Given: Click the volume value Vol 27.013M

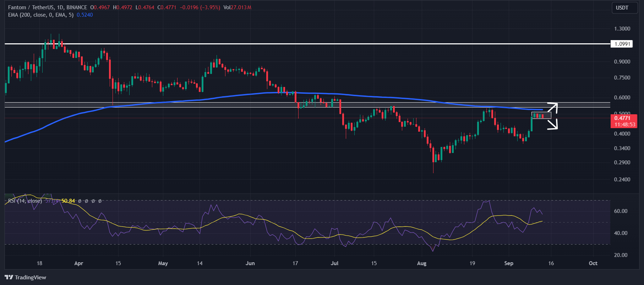Looking at the screenshot, I should pos(237,7).
